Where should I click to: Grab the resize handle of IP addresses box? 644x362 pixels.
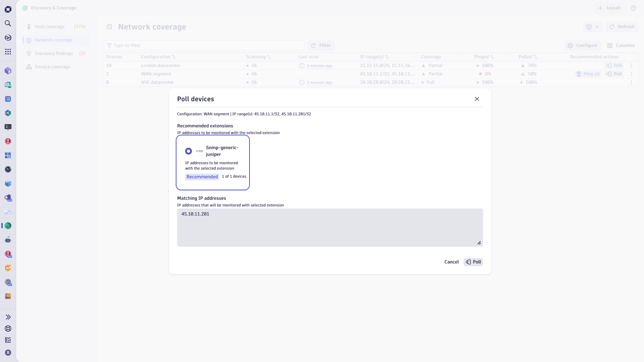479,243
